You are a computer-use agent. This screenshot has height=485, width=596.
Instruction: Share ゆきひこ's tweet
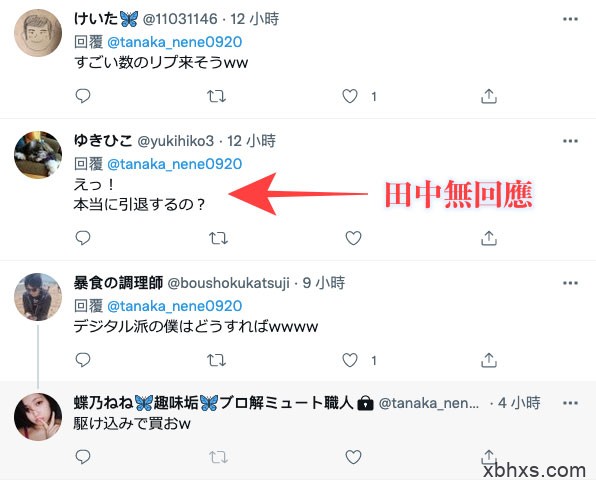click(489, 238)
